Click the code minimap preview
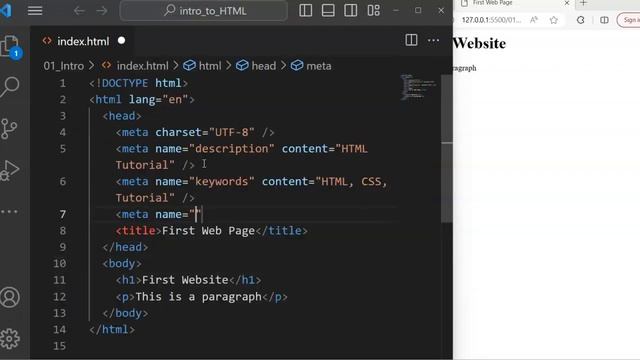Viewport: 640px width, 360px height. click(418, 87)
